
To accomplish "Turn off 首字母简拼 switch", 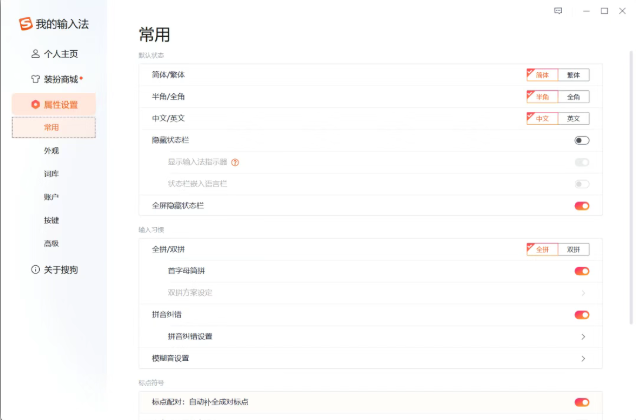I will 581,271.
